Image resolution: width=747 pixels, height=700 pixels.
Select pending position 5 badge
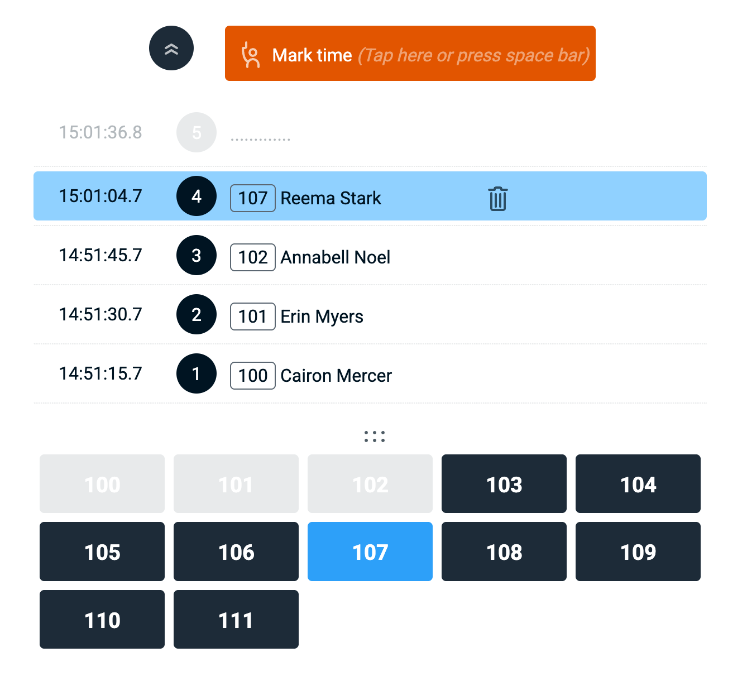pyautogui.click(x=197, y=133)
